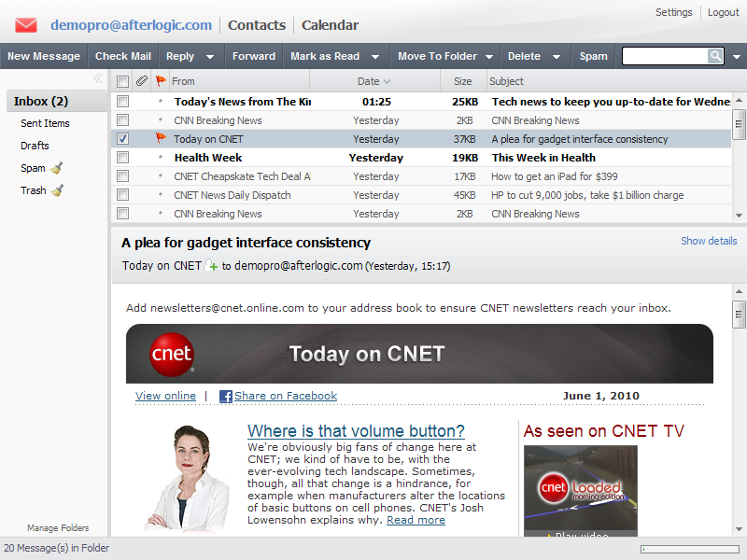This screenshot has width=747, height=560.
Task: Sort by the Subject column header
Action: pyautogui.click(x=610, y=81)
